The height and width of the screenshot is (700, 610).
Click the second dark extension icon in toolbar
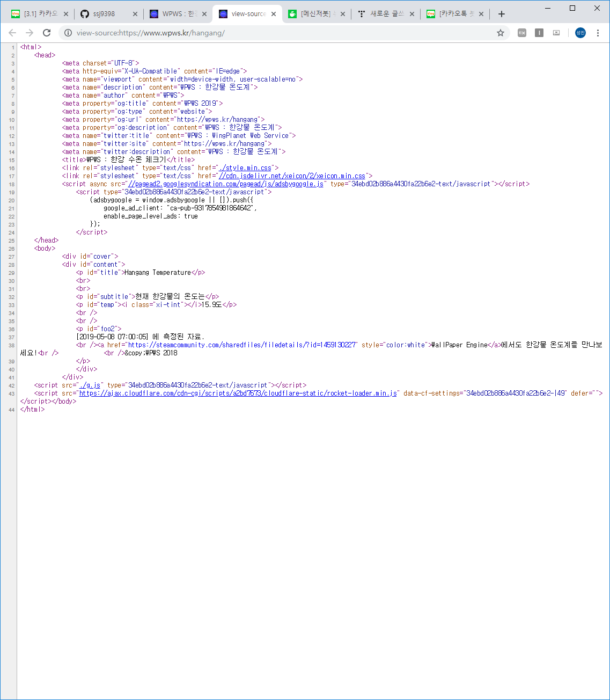coord(539,33)
